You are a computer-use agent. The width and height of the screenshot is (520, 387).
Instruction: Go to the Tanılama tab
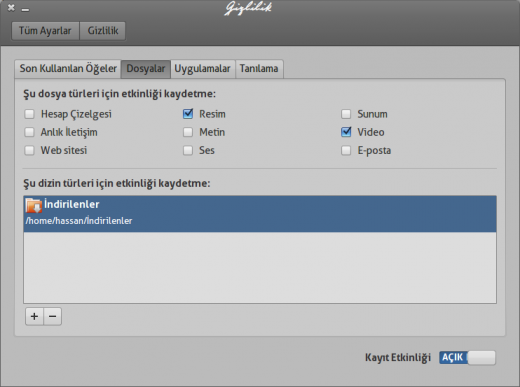click(x=259, y=69)
